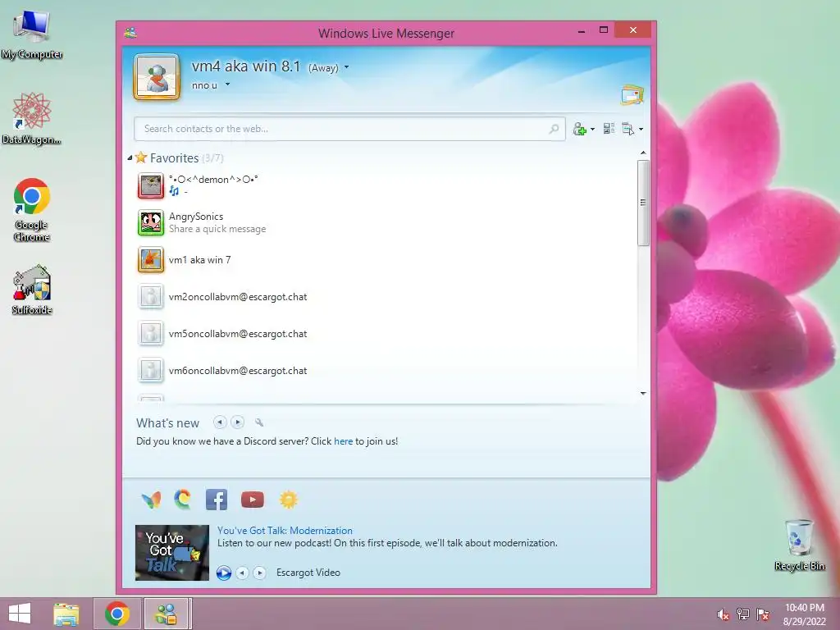Open the MSN butterfly icon

(151, 500)
